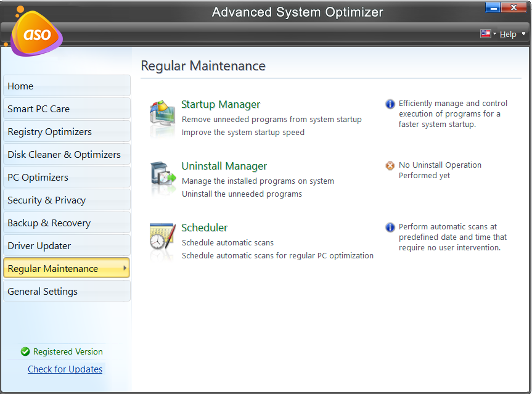Open the Help dropdown arrow
Image resolution: width=532 pixels, height=394 pixels.
523,34
